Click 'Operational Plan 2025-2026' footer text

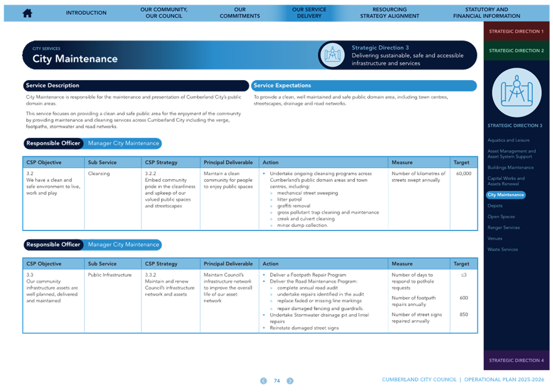coord(504,380)
